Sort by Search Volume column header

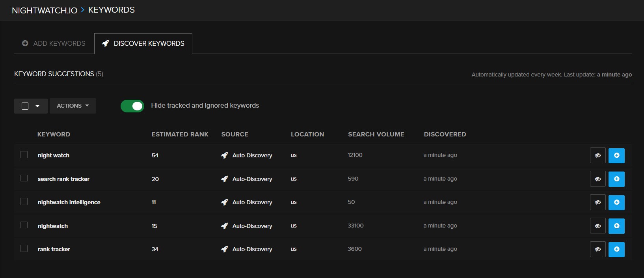(376, 134)
